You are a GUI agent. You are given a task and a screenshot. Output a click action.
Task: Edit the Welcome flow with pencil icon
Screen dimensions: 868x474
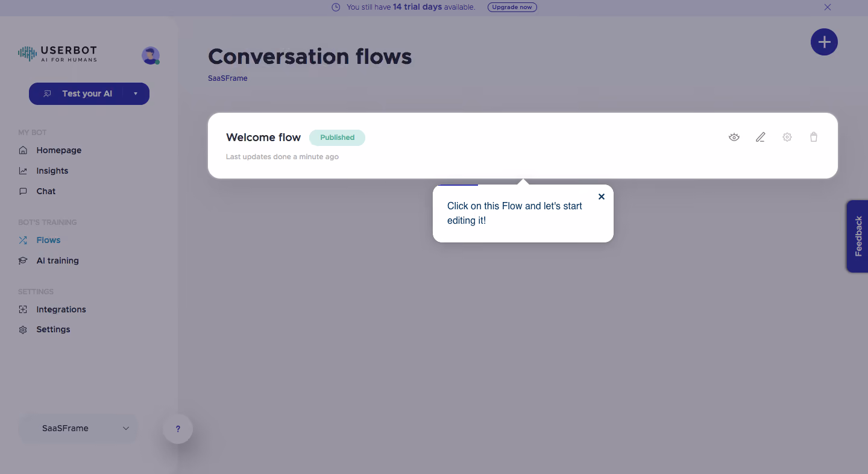(x=760, y=137)
